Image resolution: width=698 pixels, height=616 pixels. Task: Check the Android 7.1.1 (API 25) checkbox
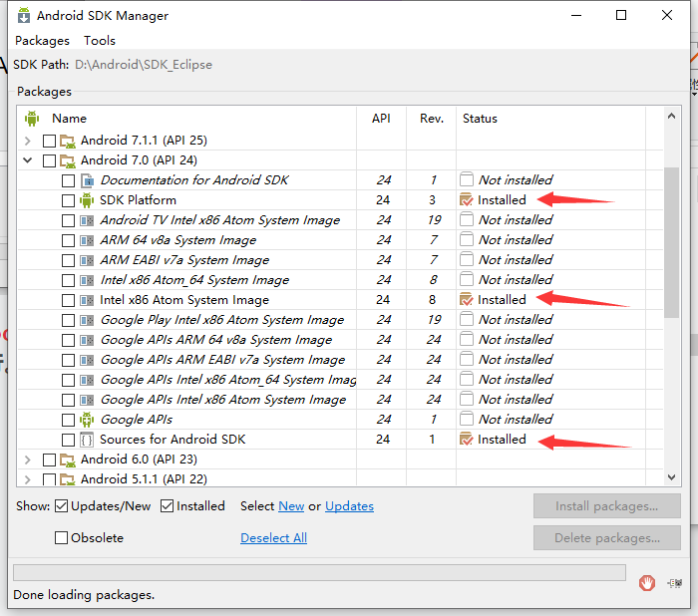point(49,142)
